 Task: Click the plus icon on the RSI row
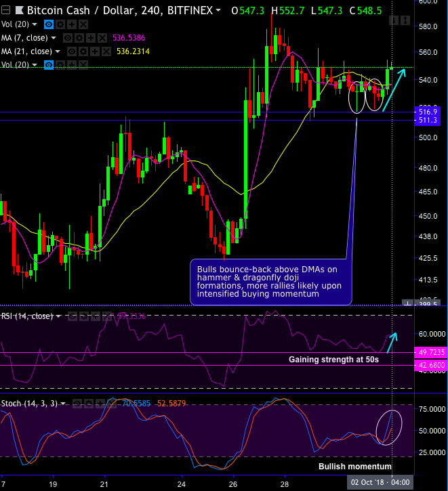[96, 317]
